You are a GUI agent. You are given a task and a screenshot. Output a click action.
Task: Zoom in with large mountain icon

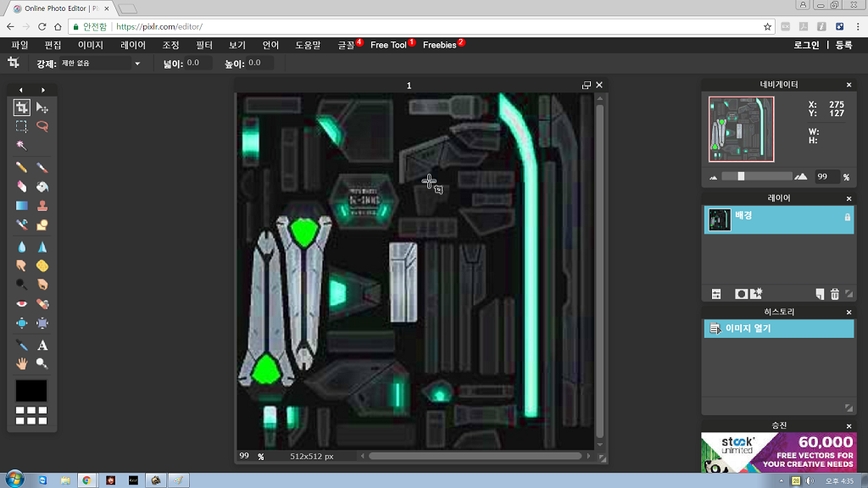coord(800,176)
